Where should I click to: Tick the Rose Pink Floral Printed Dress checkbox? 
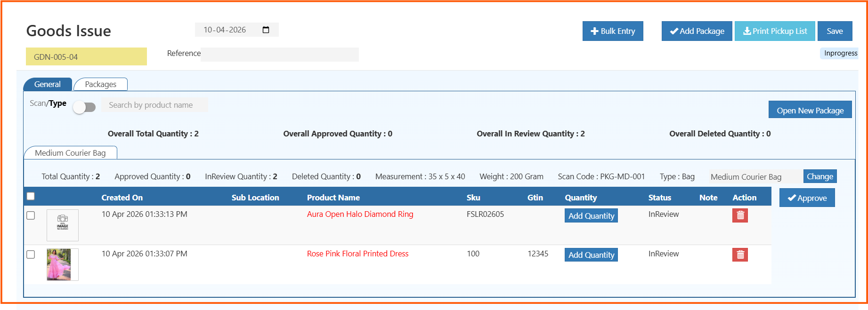click(31, 254)
